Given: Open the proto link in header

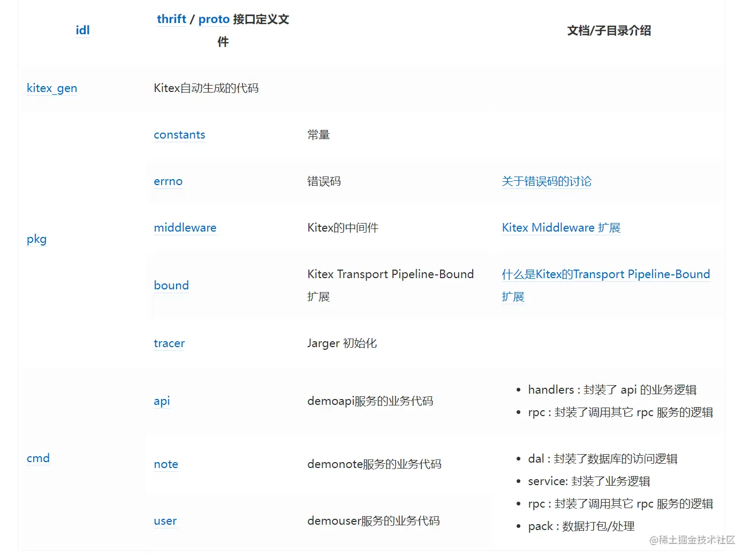Looking at the screenshot, I should (214, 19).
